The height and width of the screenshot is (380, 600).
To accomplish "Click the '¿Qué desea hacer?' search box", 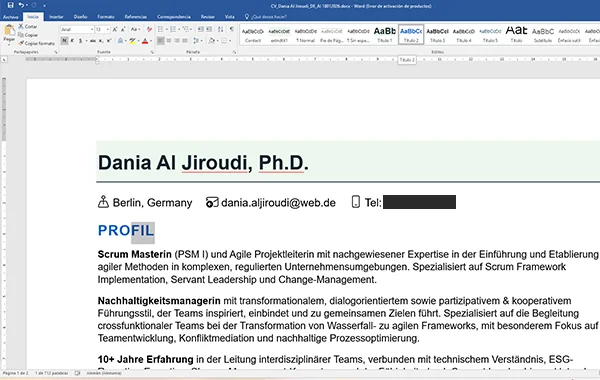I will (266, 17).
